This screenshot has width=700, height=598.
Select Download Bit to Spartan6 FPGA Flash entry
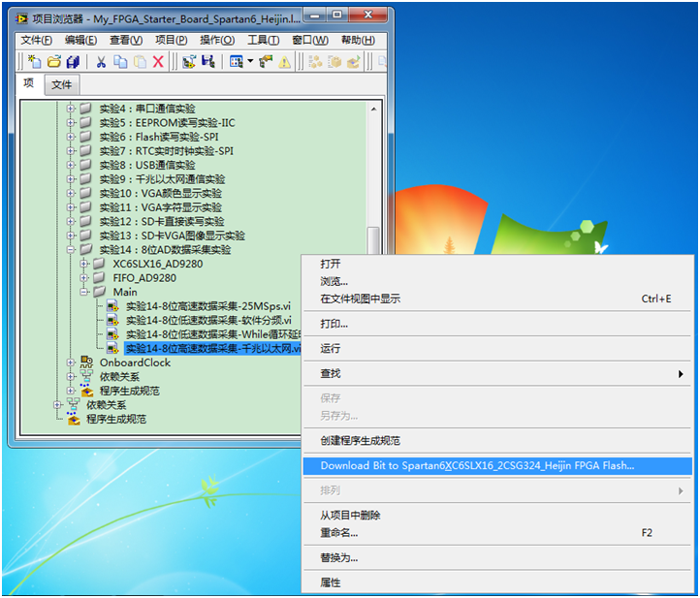pyautogui.click(x=497, y=466)
